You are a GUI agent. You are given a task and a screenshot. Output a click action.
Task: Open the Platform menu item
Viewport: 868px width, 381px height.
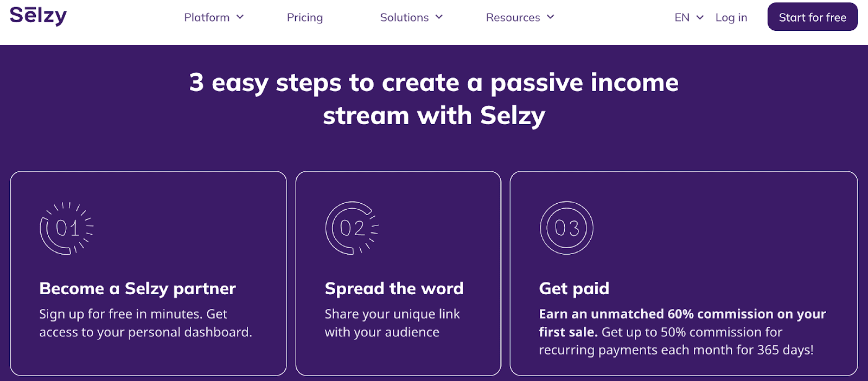207,17
